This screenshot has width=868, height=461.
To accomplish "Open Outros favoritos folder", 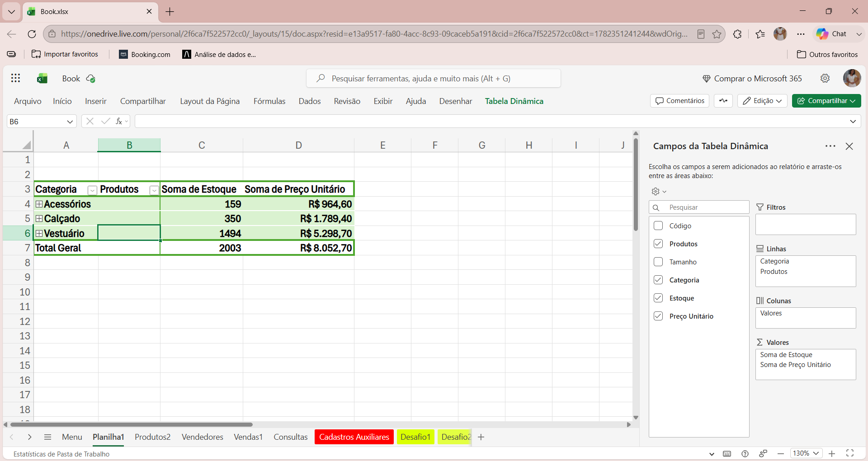I will pos(827,54).
